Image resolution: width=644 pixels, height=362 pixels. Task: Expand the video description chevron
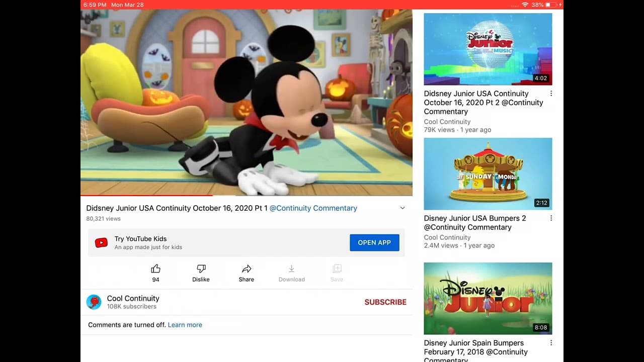403,208
